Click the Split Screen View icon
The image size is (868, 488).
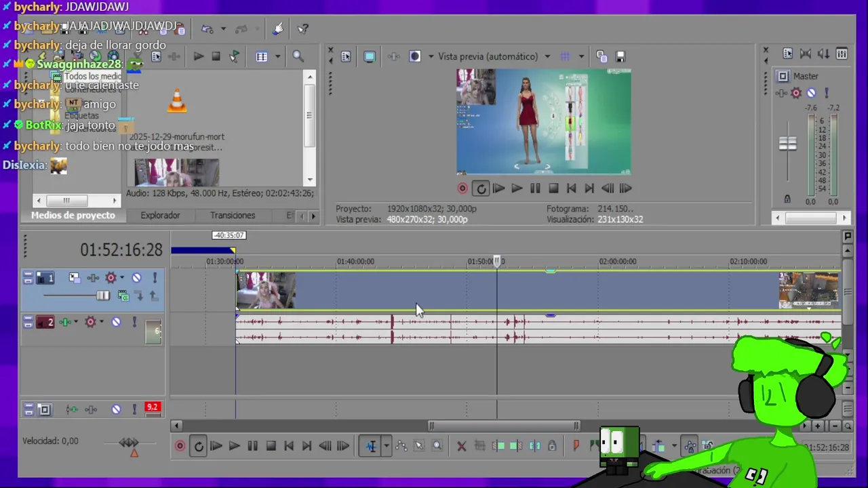(x=415, y=56)
